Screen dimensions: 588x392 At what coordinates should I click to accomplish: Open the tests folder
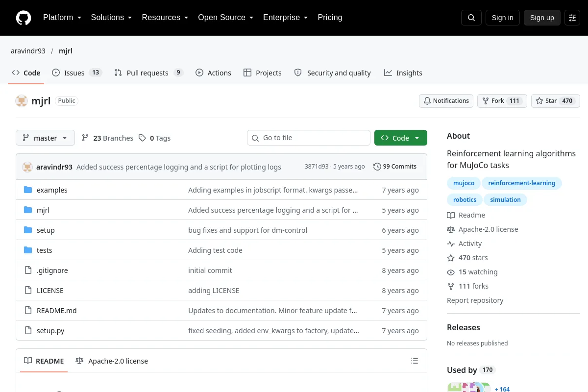(x=44, y=250)
